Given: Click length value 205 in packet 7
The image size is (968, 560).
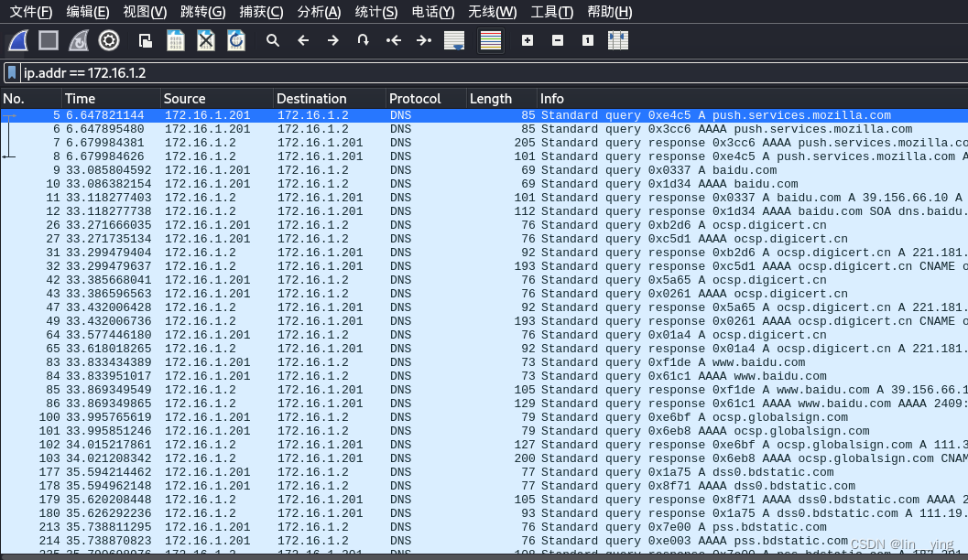Looking at the screenshot, I should pyautogui.click(x=525, y=143).
